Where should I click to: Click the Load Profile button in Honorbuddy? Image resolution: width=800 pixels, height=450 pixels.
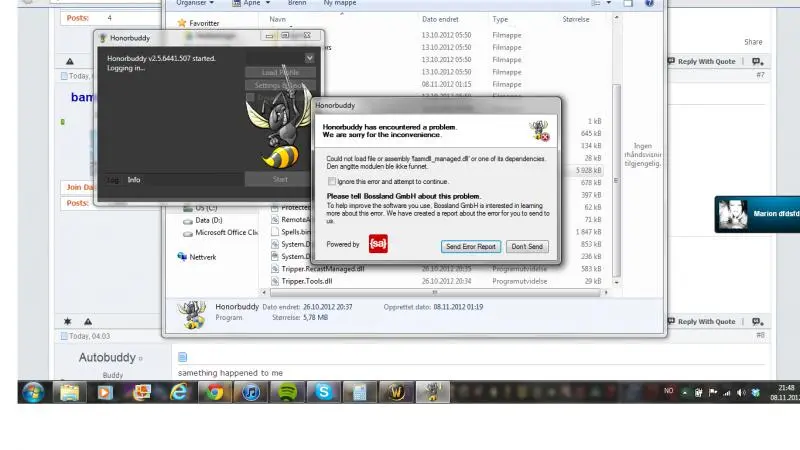pyautogui.click(x=280, y=72)
